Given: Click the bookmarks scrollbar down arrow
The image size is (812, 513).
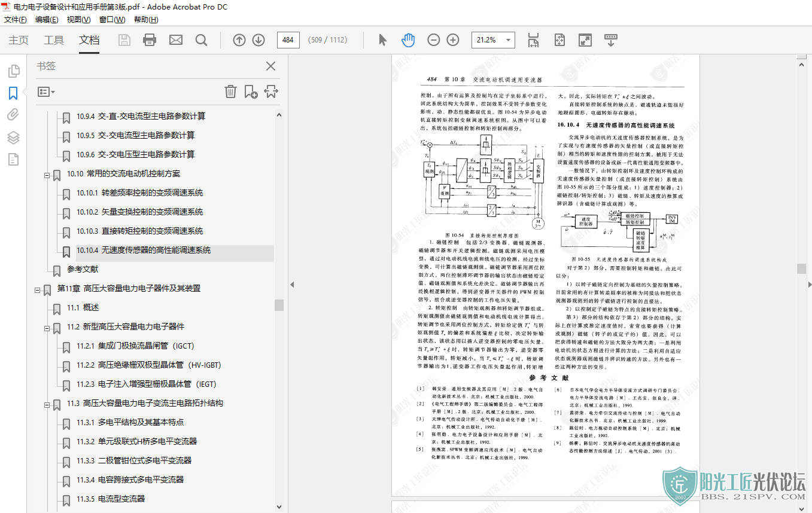Looking at the screenshot, I should tap(279, 506).
